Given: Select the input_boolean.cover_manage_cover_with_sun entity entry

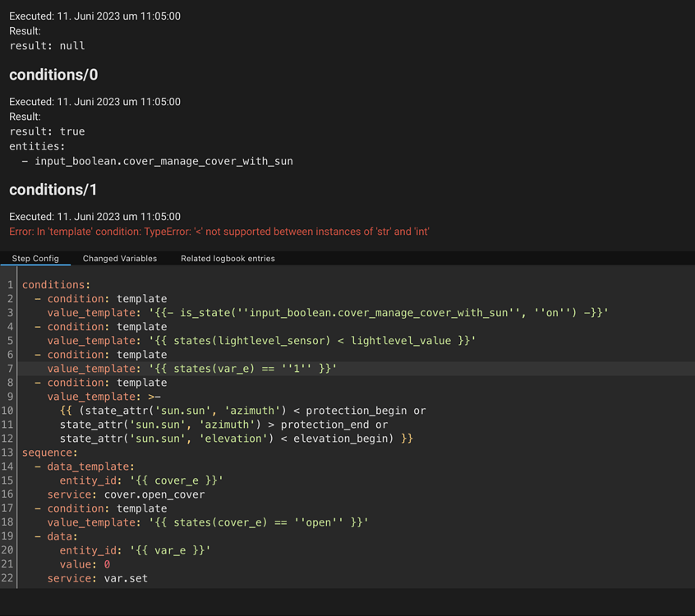Looking at the screenshot, I should pyautogui.click(x=163, y=161).
